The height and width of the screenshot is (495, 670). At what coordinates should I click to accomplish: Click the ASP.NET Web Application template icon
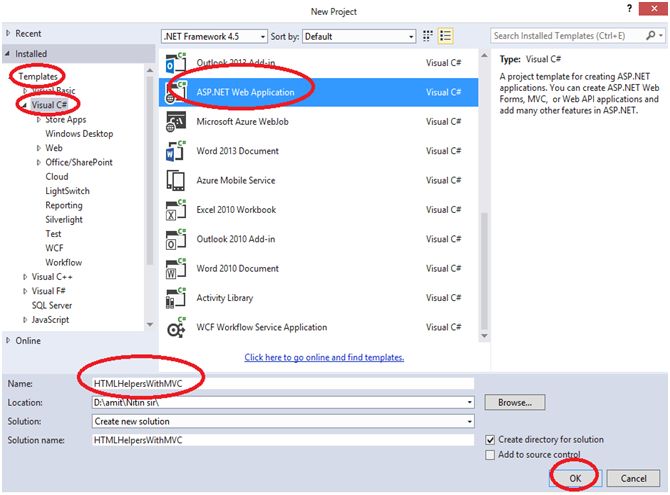pos(176,92)
